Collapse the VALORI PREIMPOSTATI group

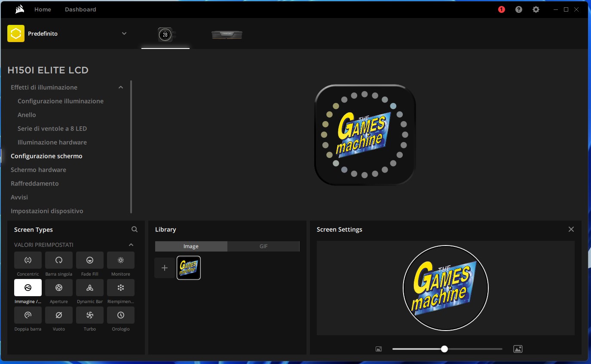pos(131,245)
